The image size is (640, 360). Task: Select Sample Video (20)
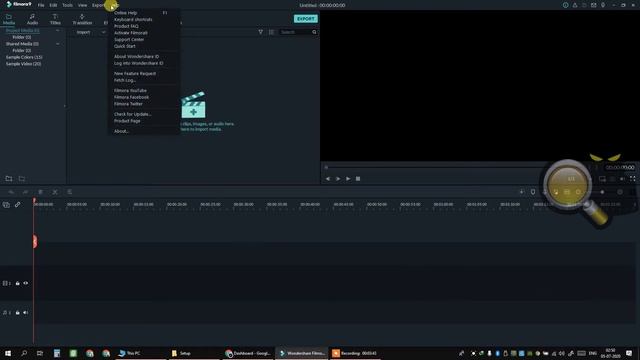tap(23, 64)
